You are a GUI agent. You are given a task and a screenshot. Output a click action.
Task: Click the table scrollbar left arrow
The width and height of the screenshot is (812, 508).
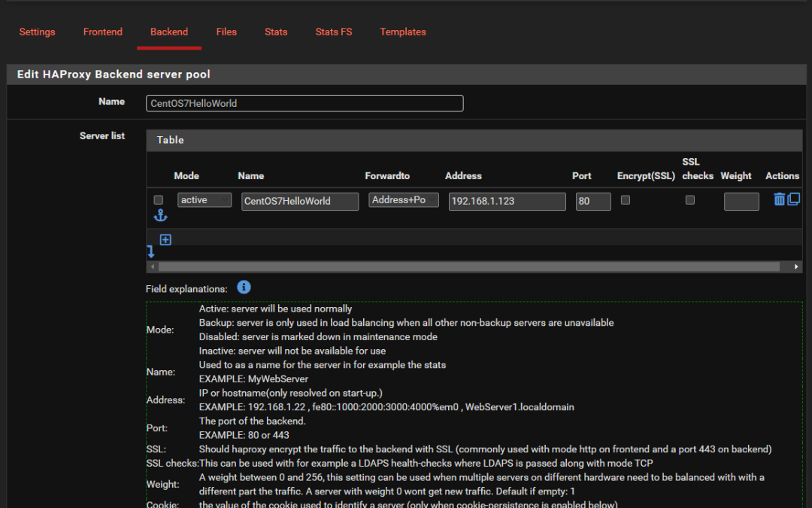pos(153,266)
